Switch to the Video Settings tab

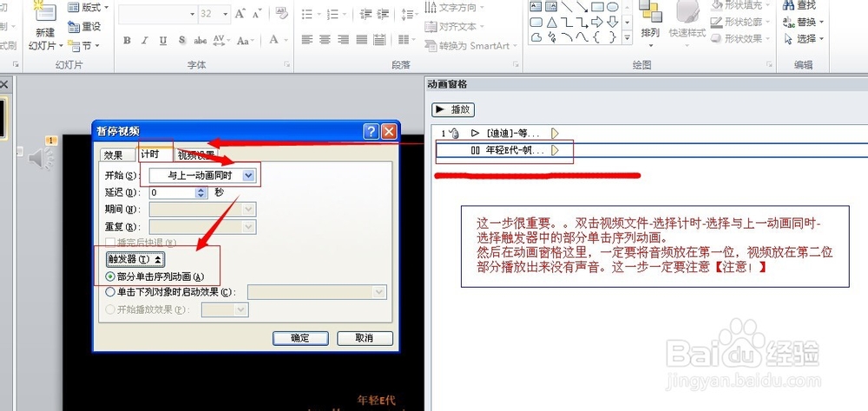coord(196,155)
